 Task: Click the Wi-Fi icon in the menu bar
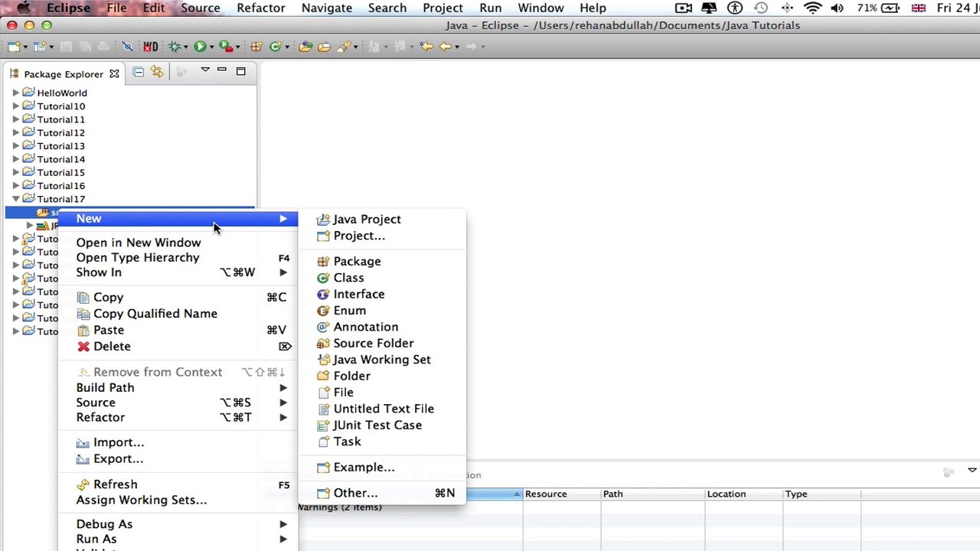[x=813, y=8]
